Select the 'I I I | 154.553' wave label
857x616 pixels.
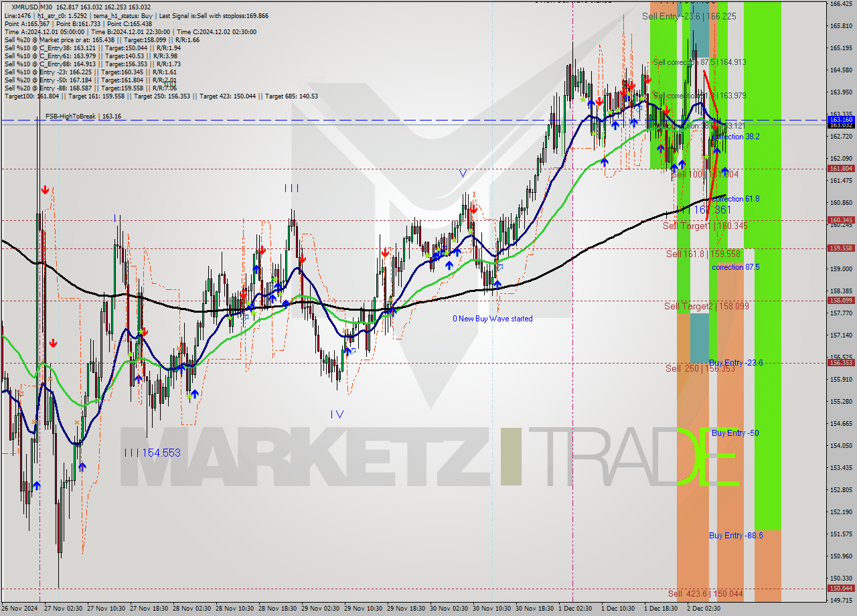coord(152,453)
